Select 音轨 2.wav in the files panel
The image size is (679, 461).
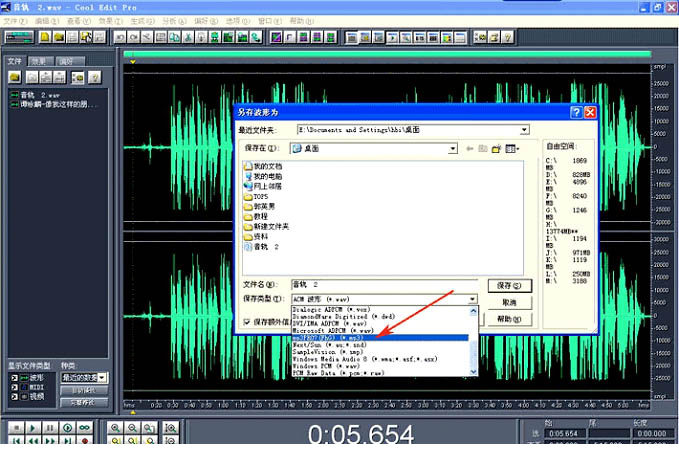pyautogui.click(x=36, y=95)
